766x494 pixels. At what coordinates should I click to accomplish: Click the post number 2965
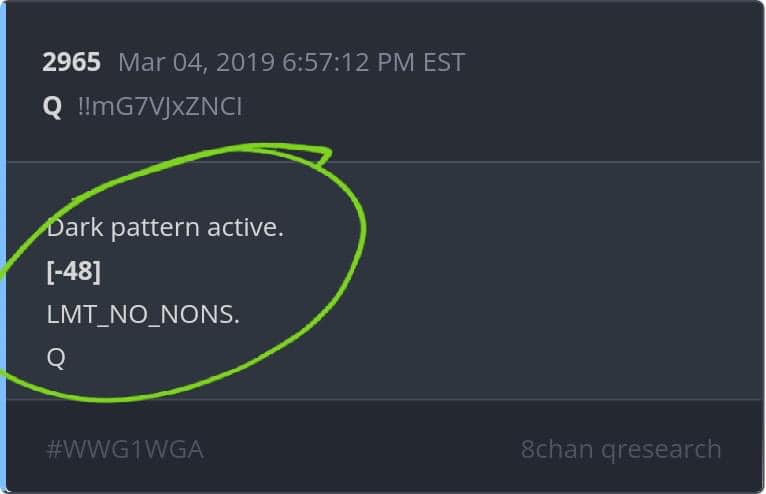(x=72, y=62)
